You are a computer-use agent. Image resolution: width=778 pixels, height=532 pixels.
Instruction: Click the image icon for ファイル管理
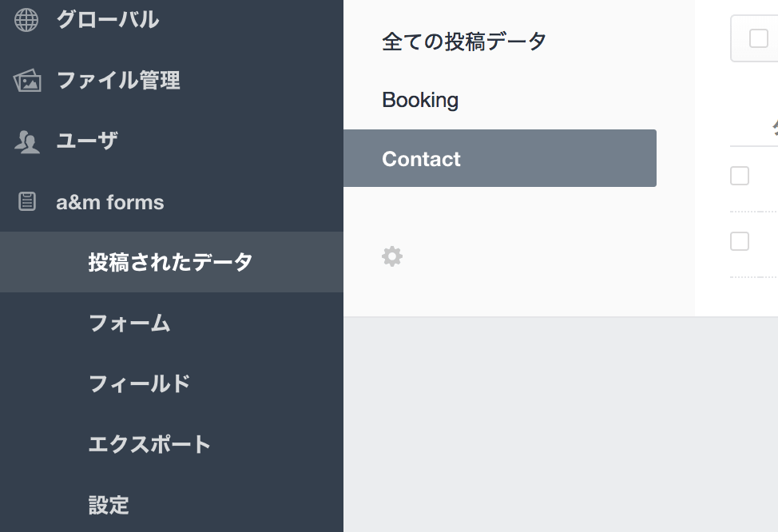point(27,81)
